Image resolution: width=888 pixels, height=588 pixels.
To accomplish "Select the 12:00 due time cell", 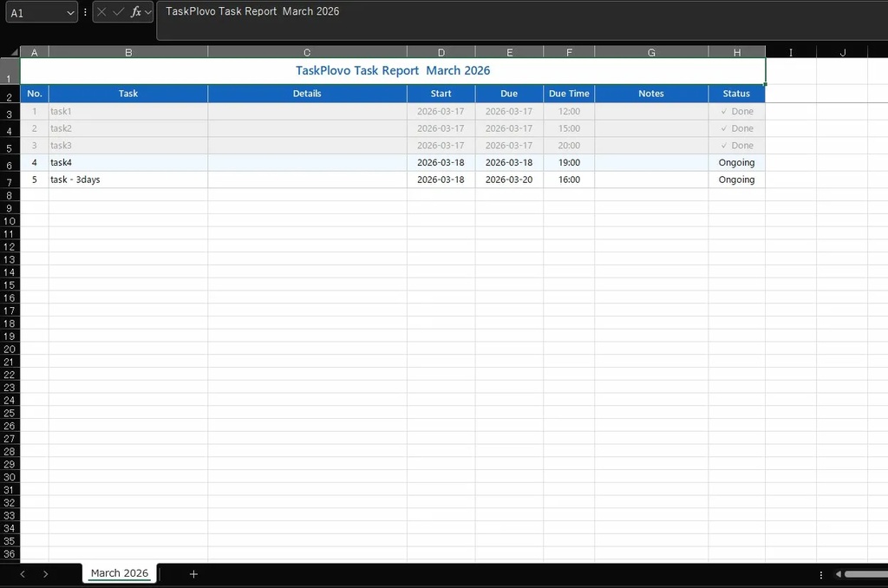I will [569, 112].
